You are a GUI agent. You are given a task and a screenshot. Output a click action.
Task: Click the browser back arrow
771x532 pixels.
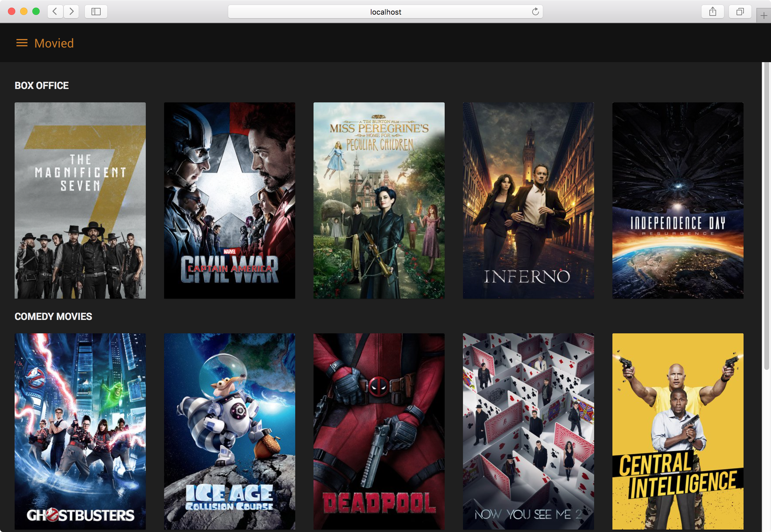click(55, 12)
